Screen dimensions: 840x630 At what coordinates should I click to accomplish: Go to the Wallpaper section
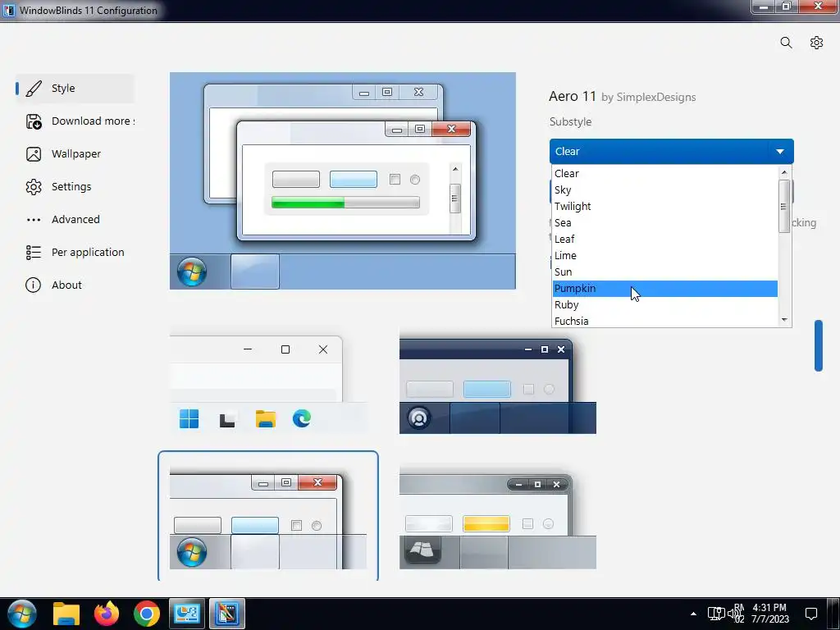[76, 154]
